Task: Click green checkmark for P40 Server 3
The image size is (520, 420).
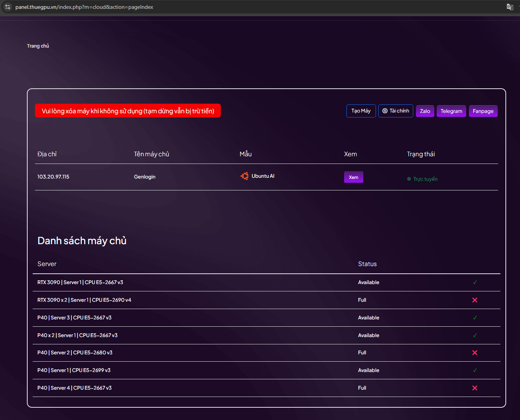Action: [475, 318]
